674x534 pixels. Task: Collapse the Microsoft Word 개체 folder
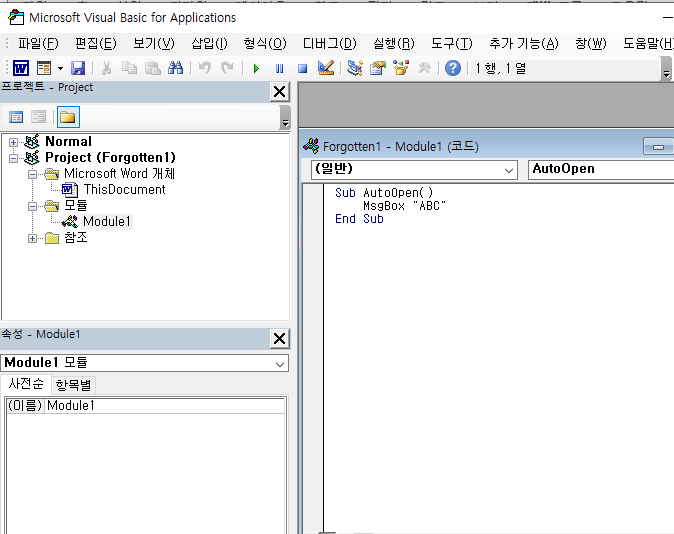[x=32, y=174]
